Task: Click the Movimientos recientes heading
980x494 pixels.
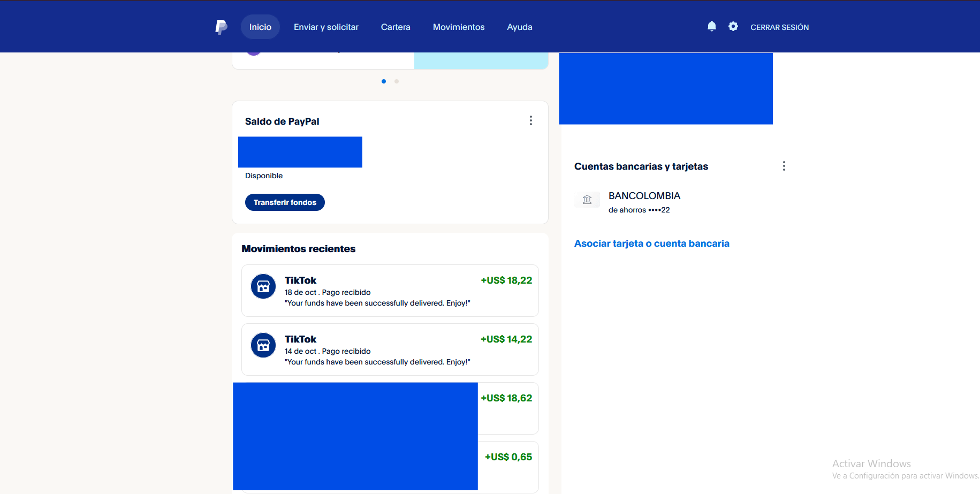Action: 299,249
